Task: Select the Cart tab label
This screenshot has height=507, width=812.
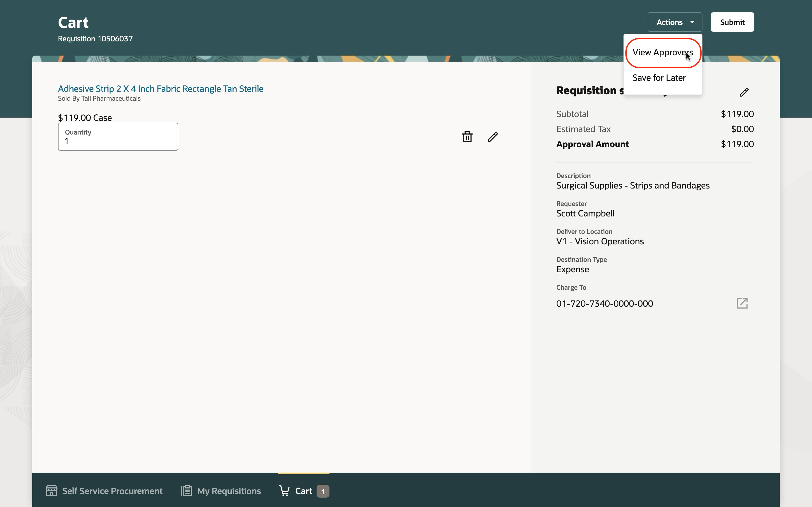Action: click(303, 491)
